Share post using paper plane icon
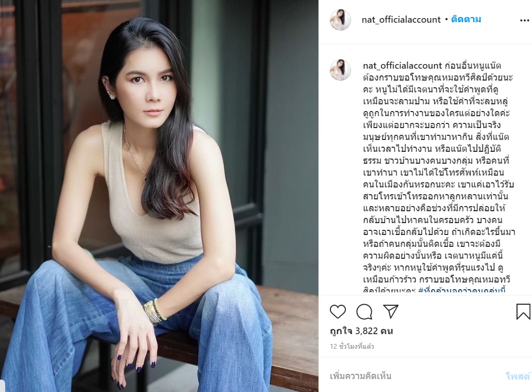Image resolution: width=532 pixels, height=392 pixels. point(390,311)
